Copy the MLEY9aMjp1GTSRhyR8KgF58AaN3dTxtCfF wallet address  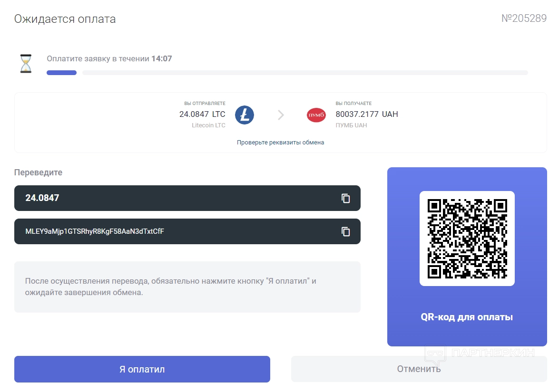tap(345, 232)
